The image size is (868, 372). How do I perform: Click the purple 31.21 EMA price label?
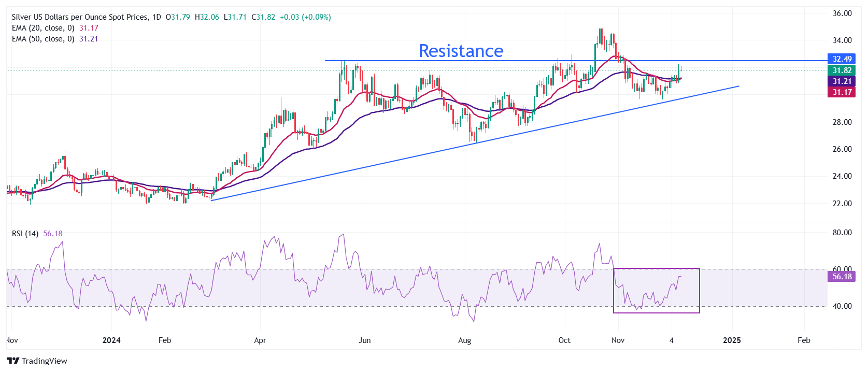click(842, 81)
